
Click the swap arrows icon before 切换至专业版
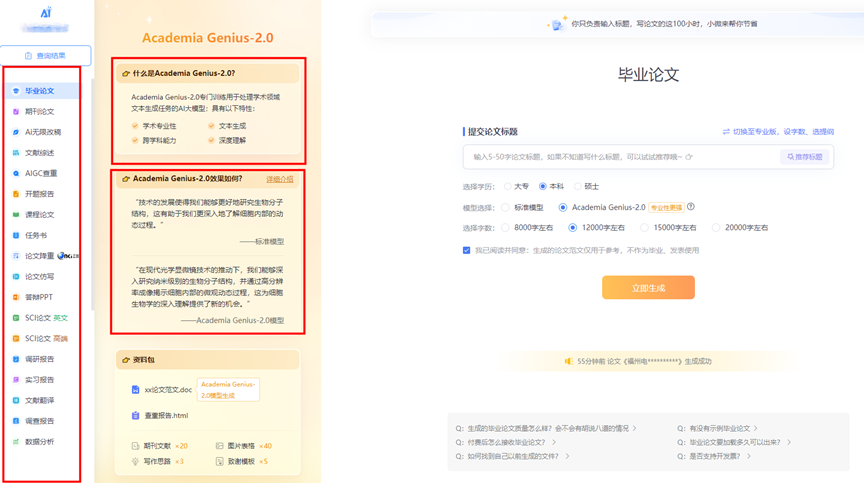(726, 132)
